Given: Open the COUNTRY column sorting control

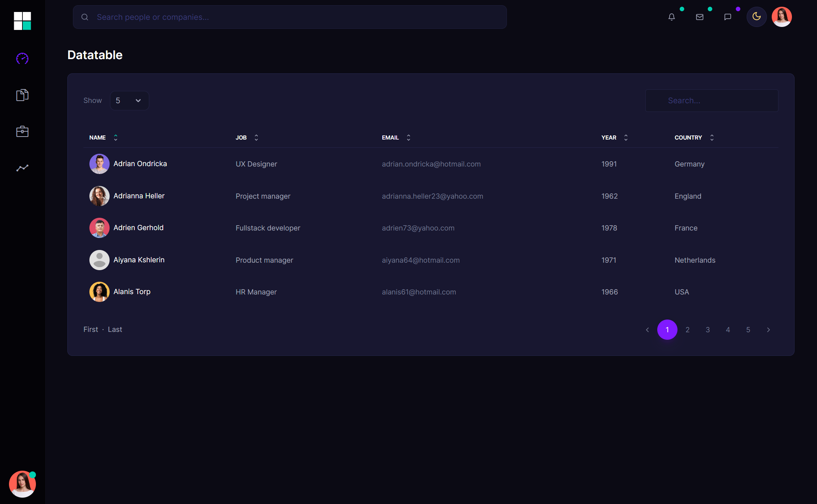Looking at the screenshot, I should (712, 137).
